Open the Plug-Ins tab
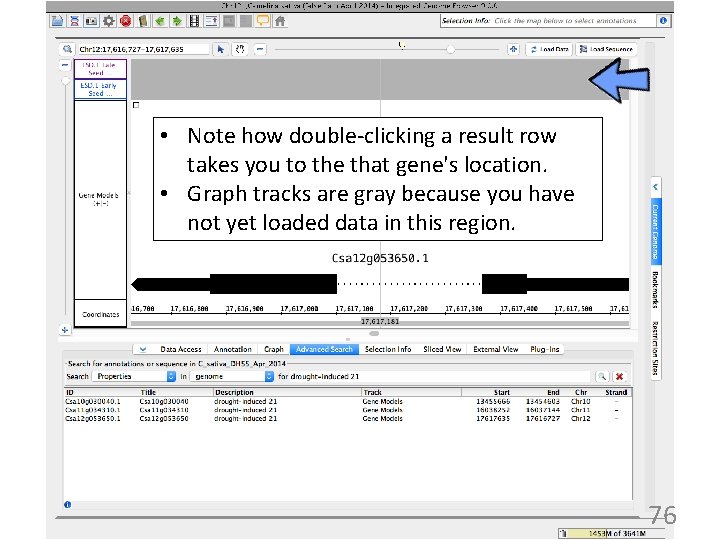This screenshot has width=720, height=540. click(545, 349)
